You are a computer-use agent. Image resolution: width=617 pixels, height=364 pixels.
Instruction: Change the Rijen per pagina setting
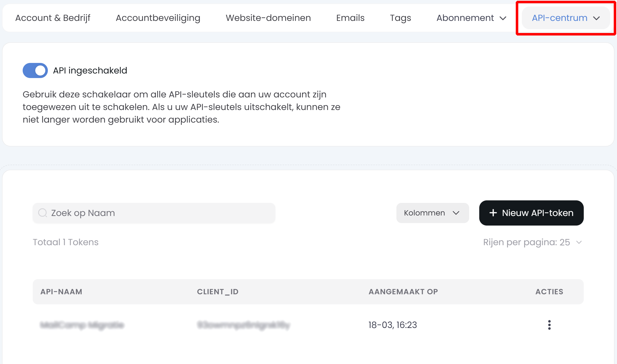[x=532, y=242]
